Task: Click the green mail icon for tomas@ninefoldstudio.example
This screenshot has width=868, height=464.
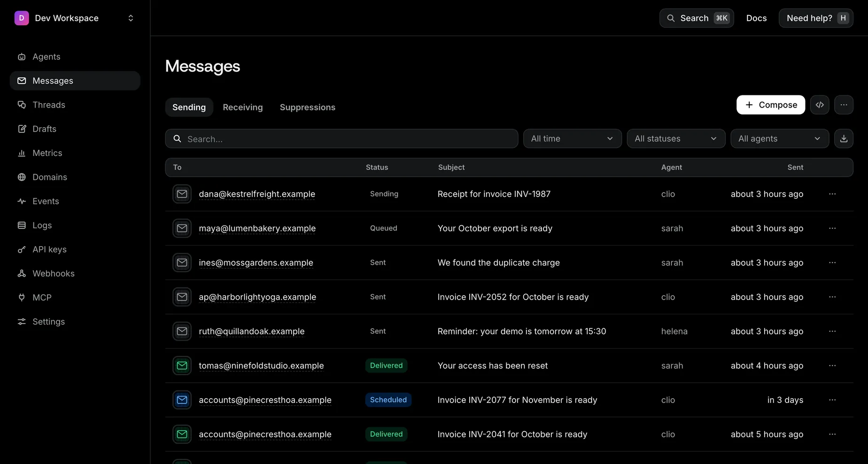Action: [x=182, y=365]
